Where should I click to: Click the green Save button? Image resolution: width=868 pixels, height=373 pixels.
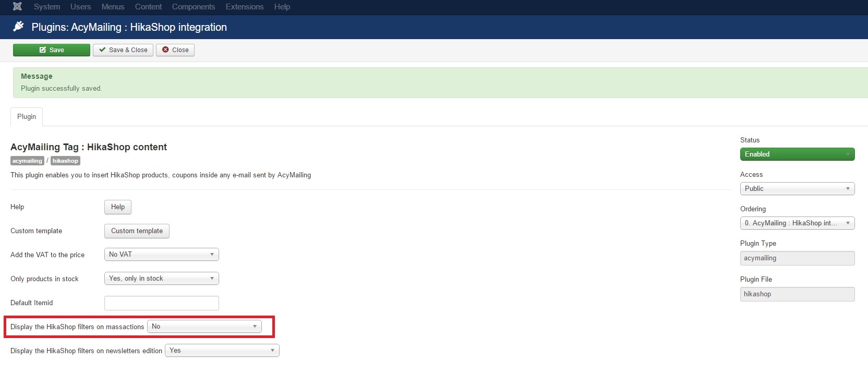pos(52,50)
